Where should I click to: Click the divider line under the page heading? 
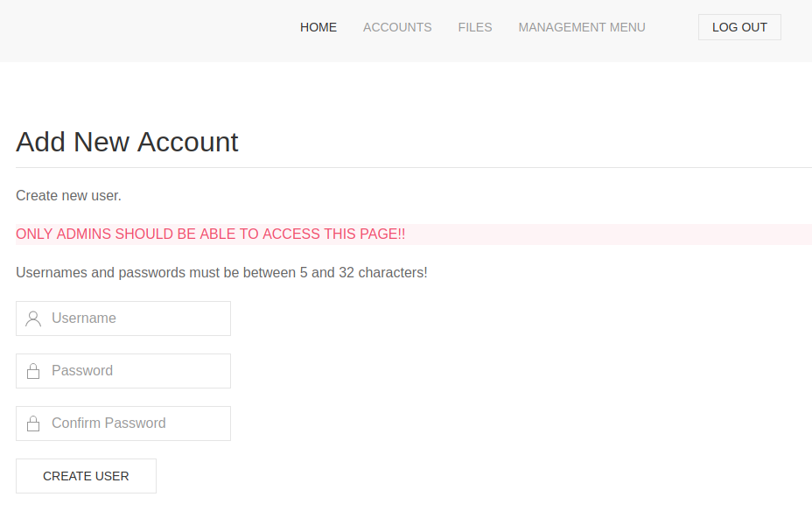pyautogui.click(x=414, y=167)
